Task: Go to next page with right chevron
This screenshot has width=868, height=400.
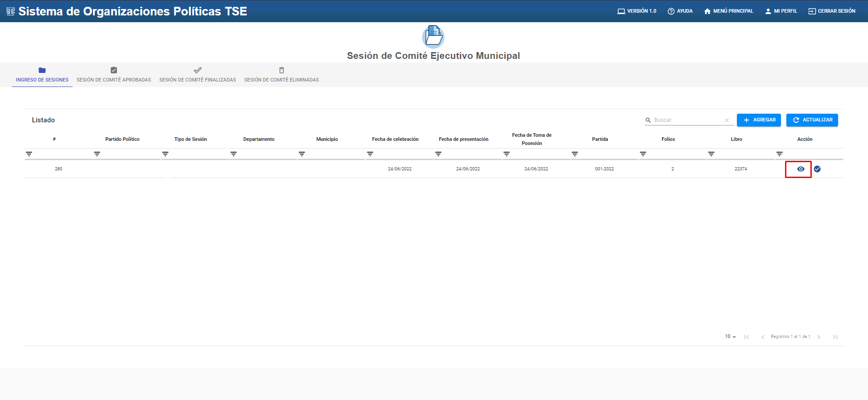Action: [x=819, y=337]
